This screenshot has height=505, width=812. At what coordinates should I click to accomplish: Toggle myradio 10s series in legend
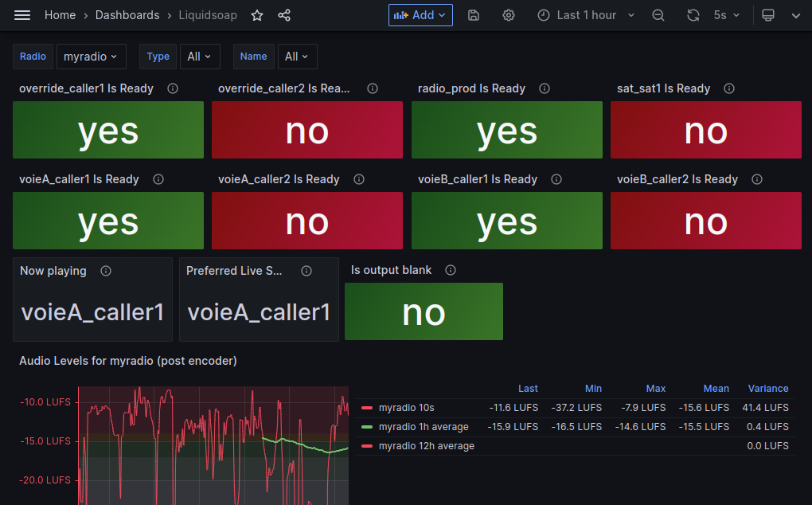(x=407, y=408)
